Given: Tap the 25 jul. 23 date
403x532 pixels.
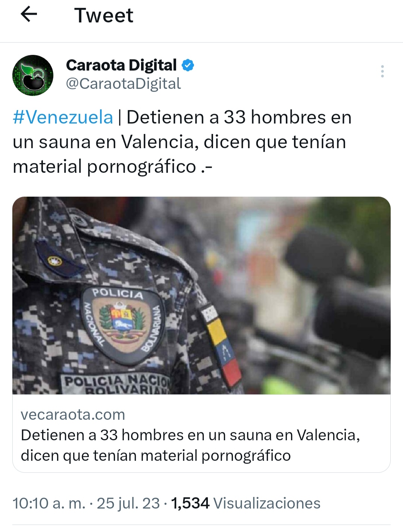Looking at the screenshot, I should [128, 503].
